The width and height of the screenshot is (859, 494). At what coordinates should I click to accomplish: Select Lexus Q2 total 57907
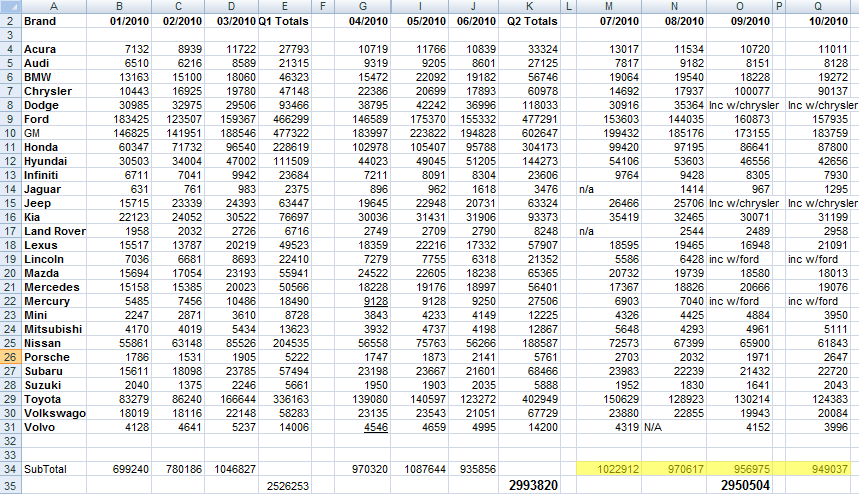click(x=529, y=245)
